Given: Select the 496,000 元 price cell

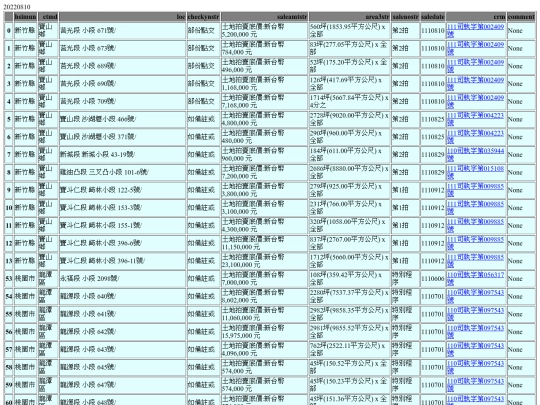Looking at the screenshot, I should click(x=264, y=66).
